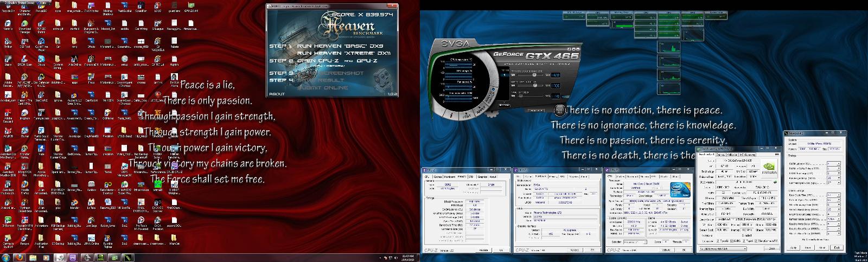Click OK in CPU-Z Mainboard window
This screenshot has height=262, width=868.
coord(592,250)
